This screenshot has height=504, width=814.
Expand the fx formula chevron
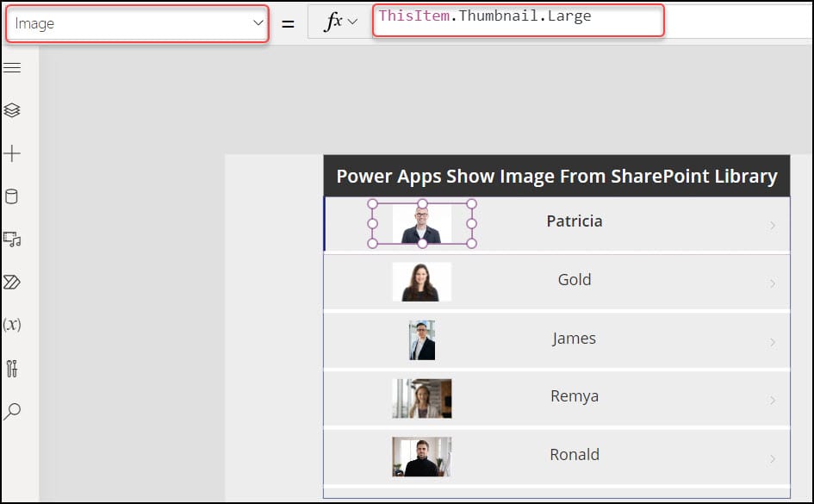pyautogui.click(x=353, y=22)
